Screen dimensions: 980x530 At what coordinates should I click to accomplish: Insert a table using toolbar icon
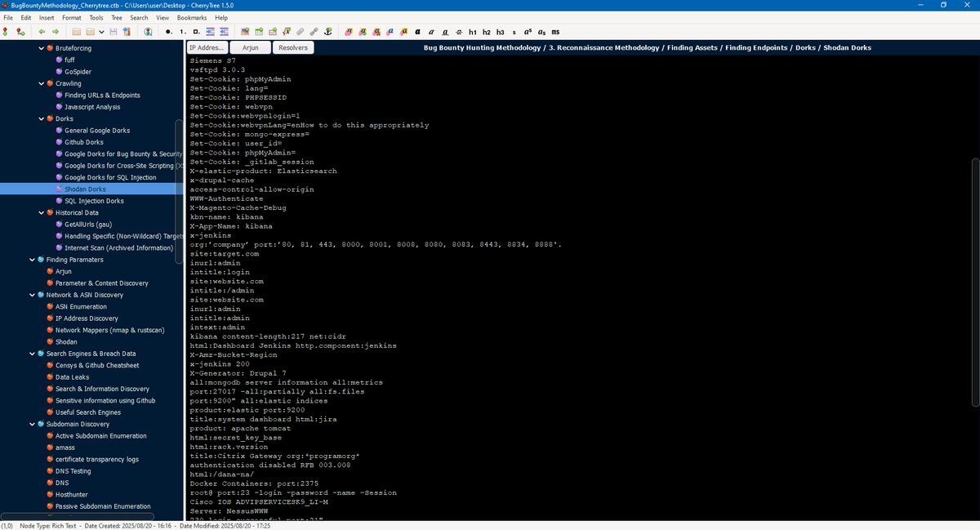coord(259,32)
